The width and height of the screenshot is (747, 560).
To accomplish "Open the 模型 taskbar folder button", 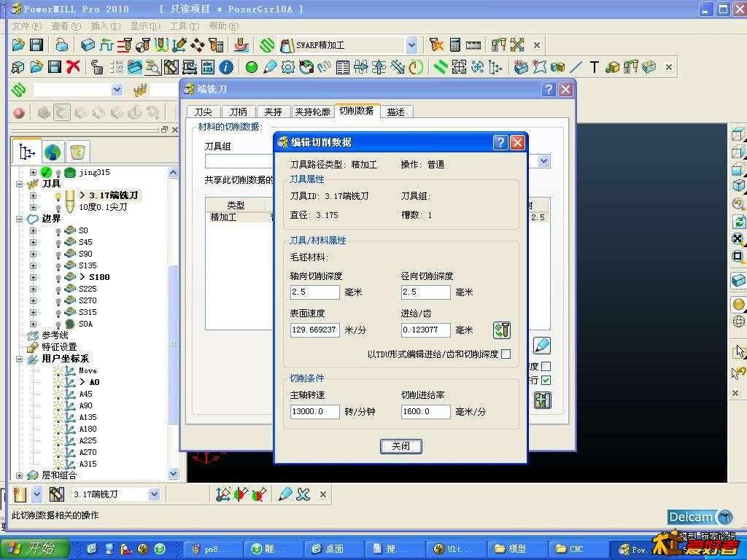I will point(517,549).
